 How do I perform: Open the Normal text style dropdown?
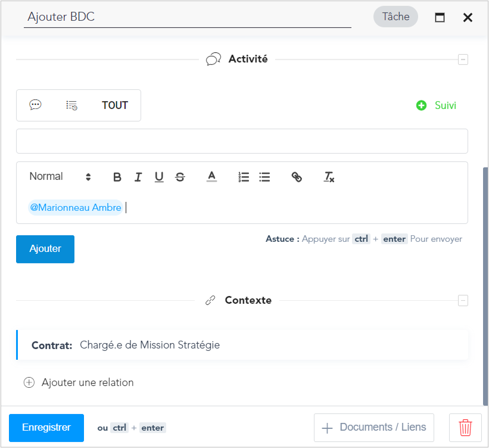pyautogui.click(x=60, y=176)
